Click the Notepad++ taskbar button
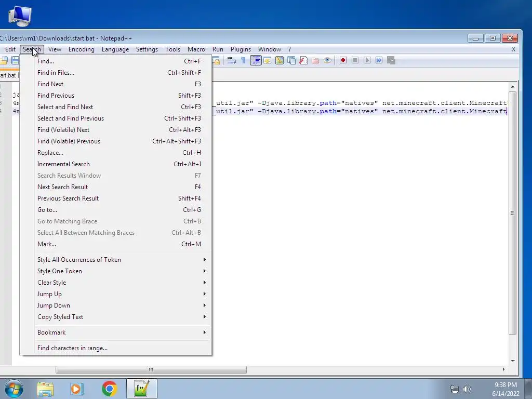Image resolution: width=532 pixels, height=399 pixels. pos(141,389)
